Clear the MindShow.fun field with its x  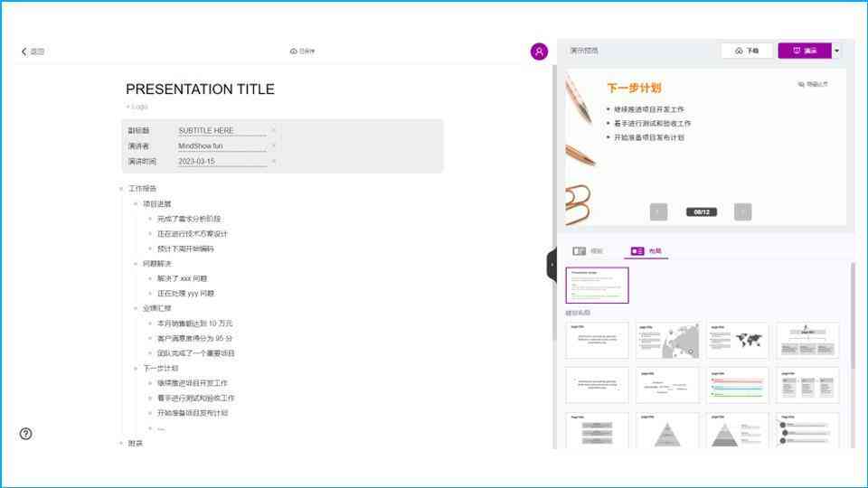[x=273, y=146]
